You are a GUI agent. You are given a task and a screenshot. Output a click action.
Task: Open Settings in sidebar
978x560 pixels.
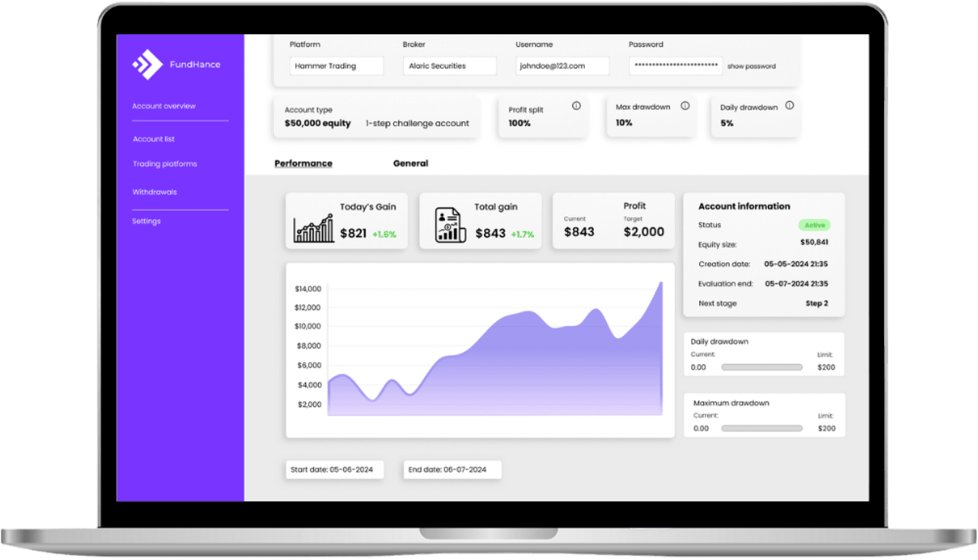click(146, 221)
